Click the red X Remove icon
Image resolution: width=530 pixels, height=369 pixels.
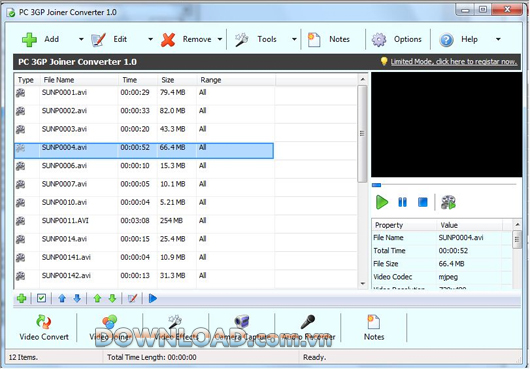point(168,40)
